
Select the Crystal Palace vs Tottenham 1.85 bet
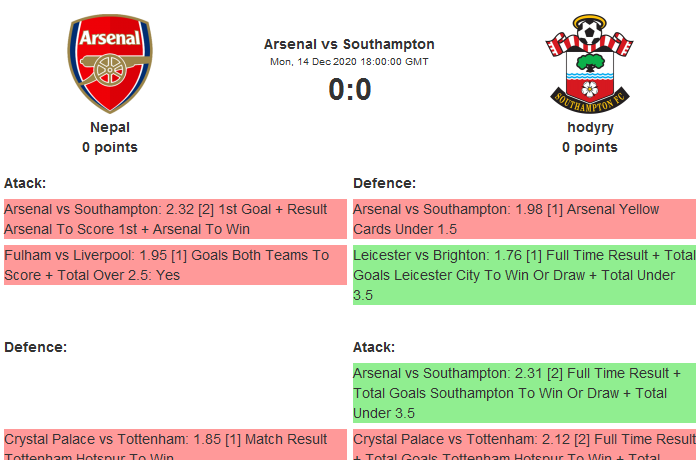(x=175, y=445)
